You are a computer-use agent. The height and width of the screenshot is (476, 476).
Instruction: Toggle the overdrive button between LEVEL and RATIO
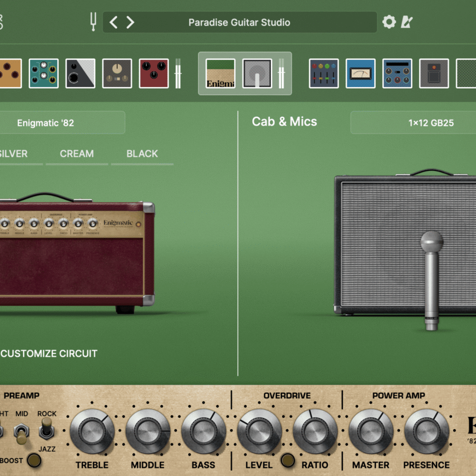click(x=288, y=460)
